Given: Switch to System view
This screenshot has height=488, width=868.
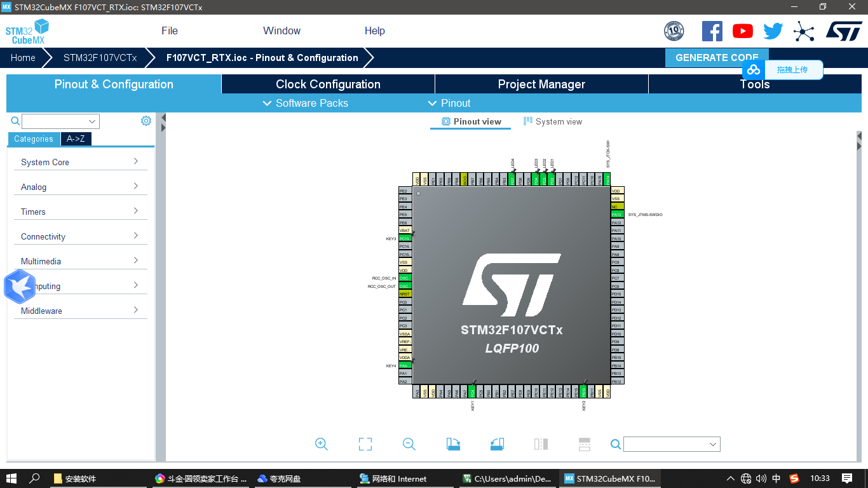Looking at the screenshot, I should [x=552, y=121].
